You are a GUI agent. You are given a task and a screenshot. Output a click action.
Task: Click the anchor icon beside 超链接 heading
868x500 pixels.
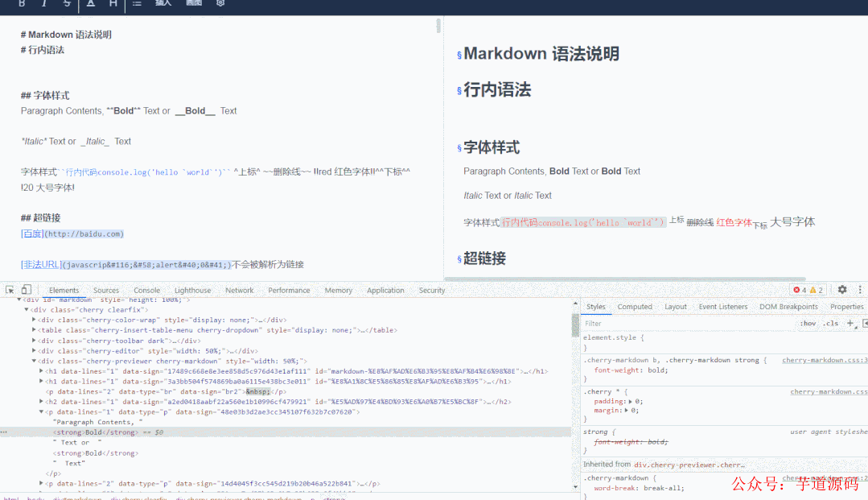pyautogui.click(x=459, y=259)
